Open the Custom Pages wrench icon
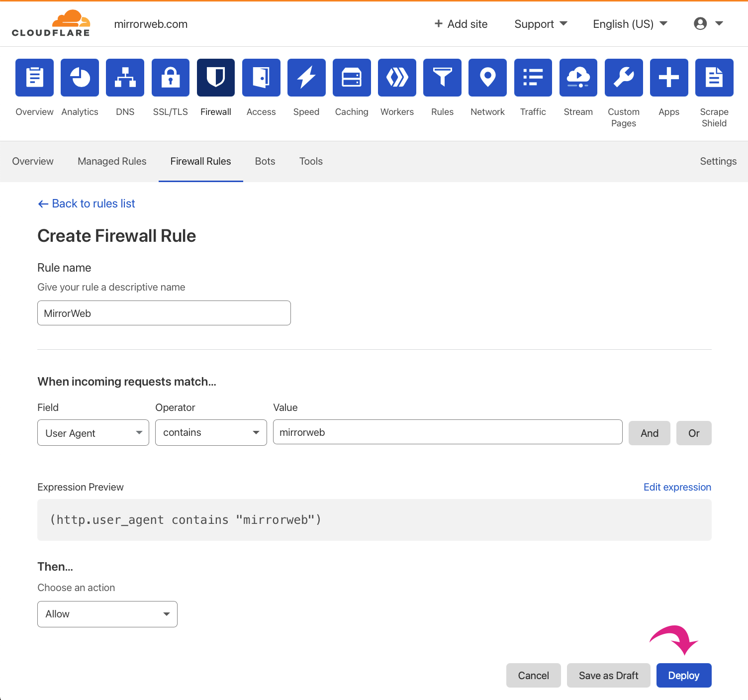 (624, 78)
